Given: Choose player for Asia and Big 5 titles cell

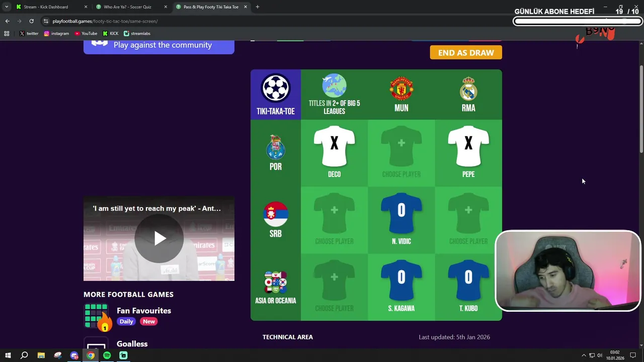Looking at the screenshot, I should point(334,287).
